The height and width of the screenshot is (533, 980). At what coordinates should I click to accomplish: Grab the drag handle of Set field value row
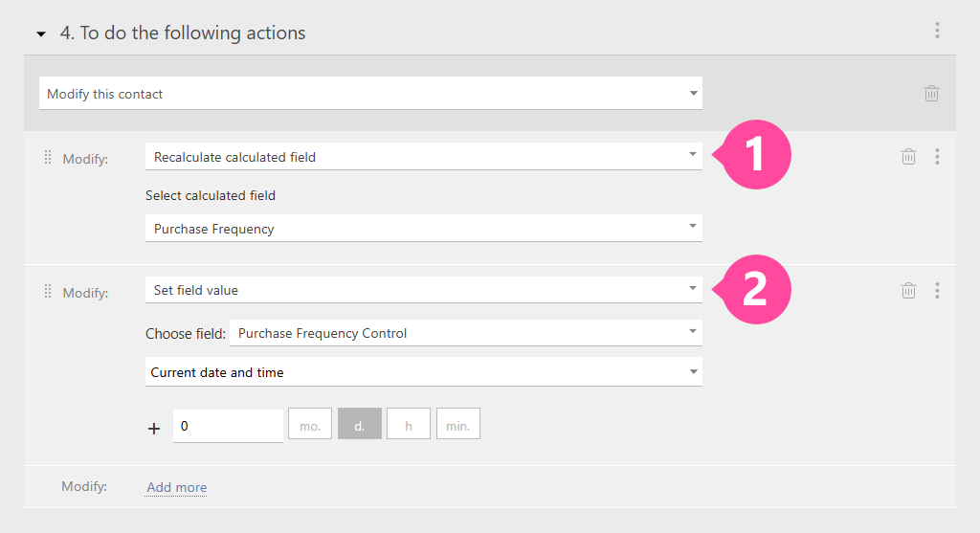click(48, 291)
